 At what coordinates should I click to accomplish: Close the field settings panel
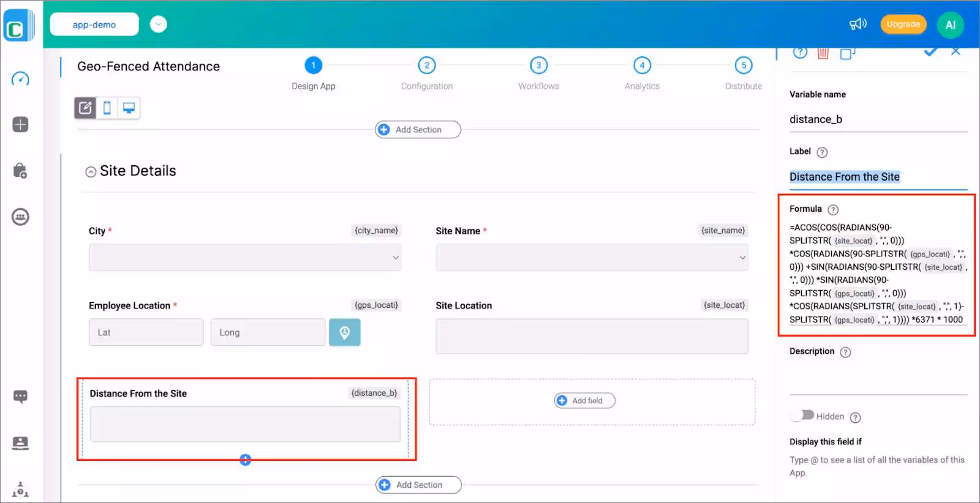pyautogui.click(x=956, y=51)
